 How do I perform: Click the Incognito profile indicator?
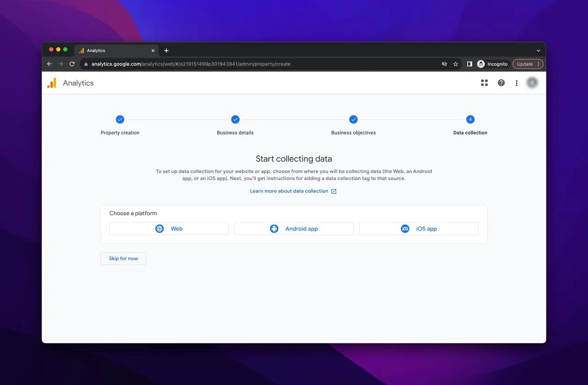(x=493, y=64)
